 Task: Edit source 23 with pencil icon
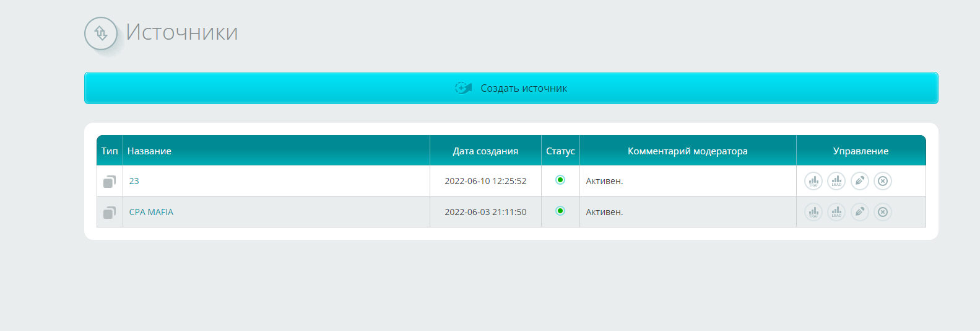860,181
